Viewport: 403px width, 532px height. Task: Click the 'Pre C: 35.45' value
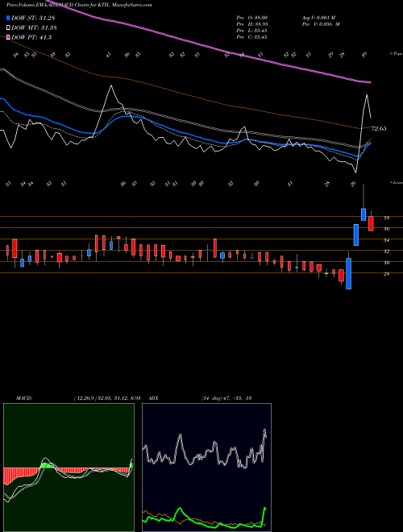252,37
